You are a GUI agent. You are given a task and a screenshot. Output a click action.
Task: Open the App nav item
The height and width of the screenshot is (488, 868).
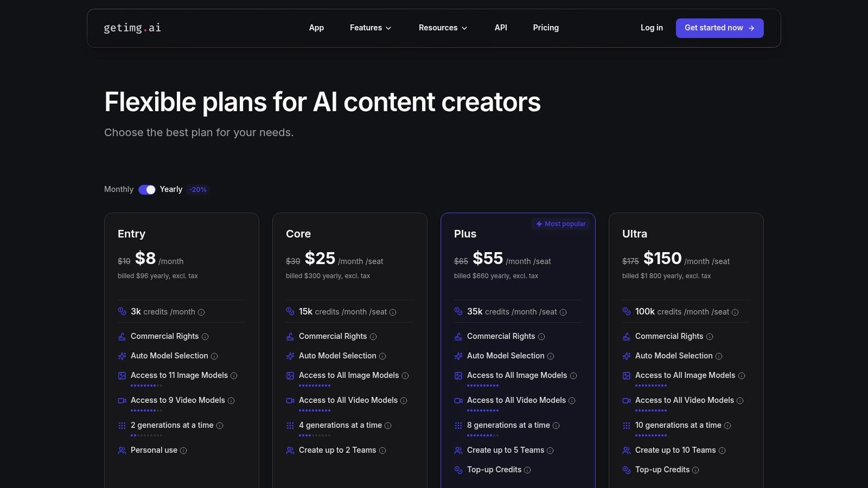(x=316, y=28)
